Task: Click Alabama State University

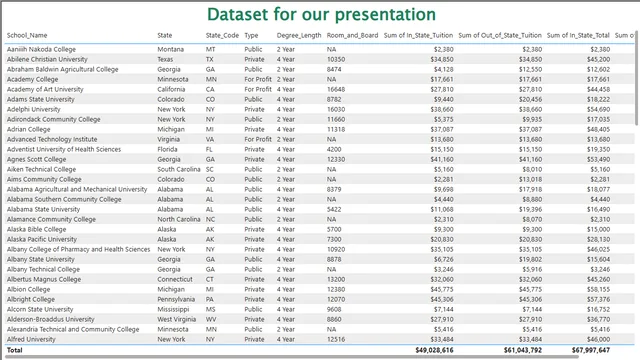Action: click(x=43, y=209)
